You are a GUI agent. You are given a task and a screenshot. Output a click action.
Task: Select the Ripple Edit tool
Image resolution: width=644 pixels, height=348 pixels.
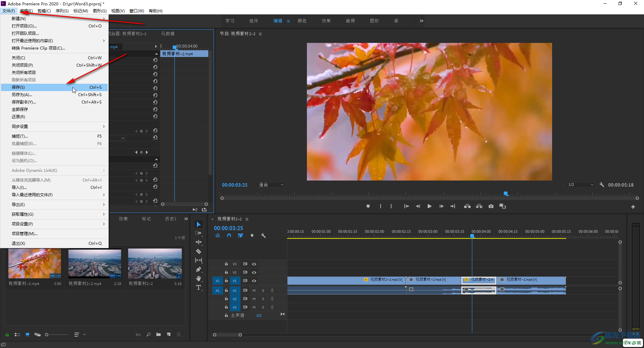199,242
